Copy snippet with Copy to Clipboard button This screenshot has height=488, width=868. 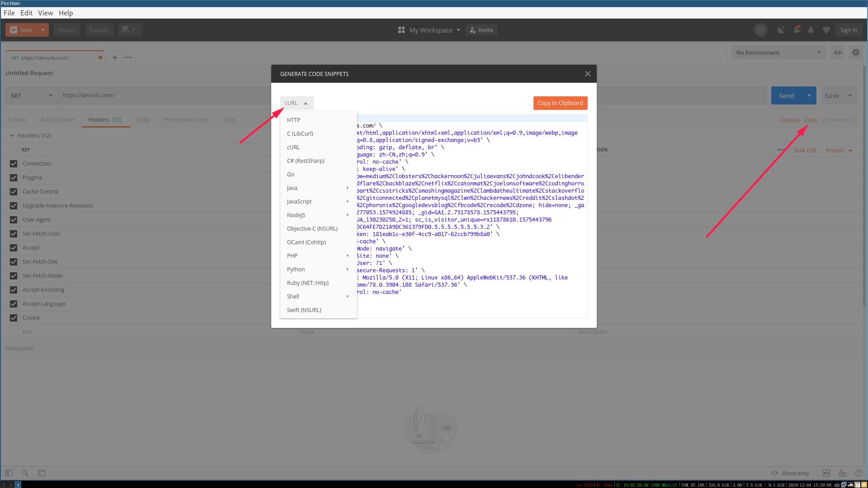(x=560, y=103)
